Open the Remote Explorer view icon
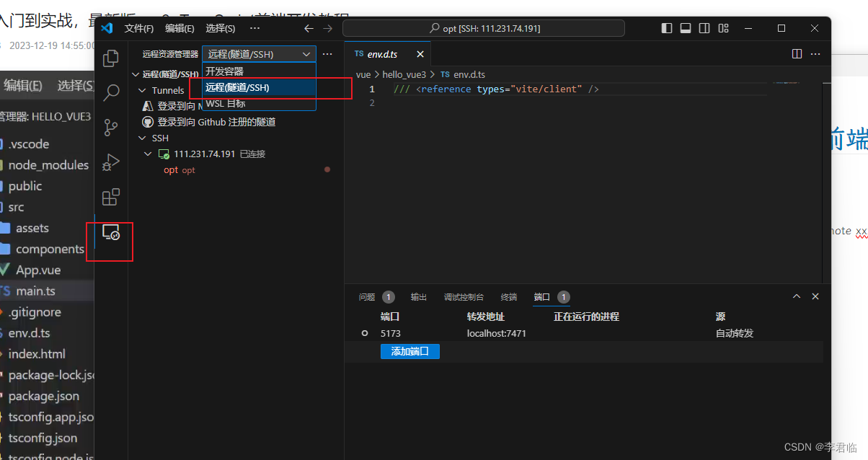The height and width of the screenshot is (460, 868). 111,232
